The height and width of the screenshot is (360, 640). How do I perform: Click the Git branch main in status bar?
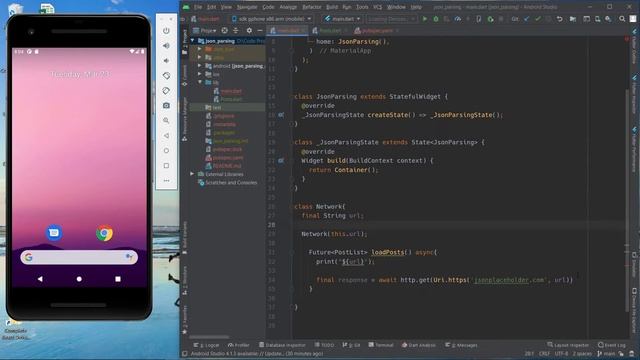point(606,353)
